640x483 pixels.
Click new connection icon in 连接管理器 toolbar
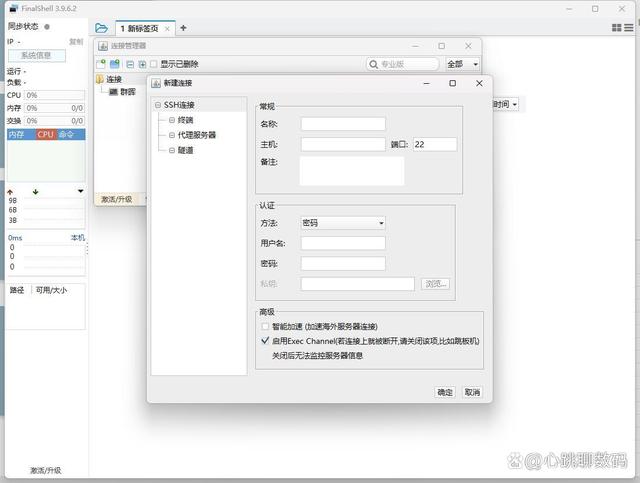[101, 64]
